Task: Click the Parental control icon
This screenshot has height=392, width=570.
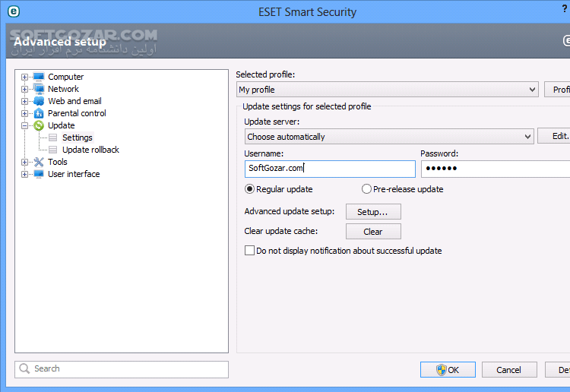Action: (39, 113)
